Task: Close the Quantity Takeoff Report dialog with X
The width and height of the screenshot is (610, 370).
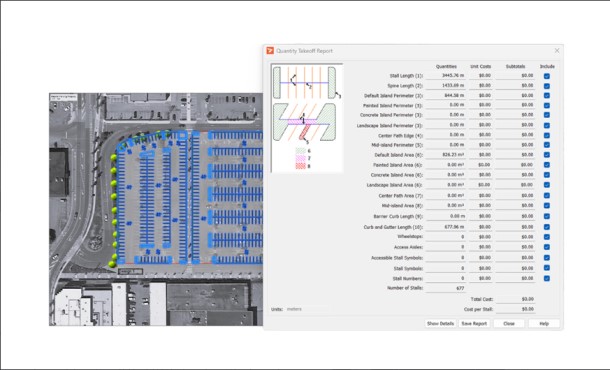Action: (557, 51)
